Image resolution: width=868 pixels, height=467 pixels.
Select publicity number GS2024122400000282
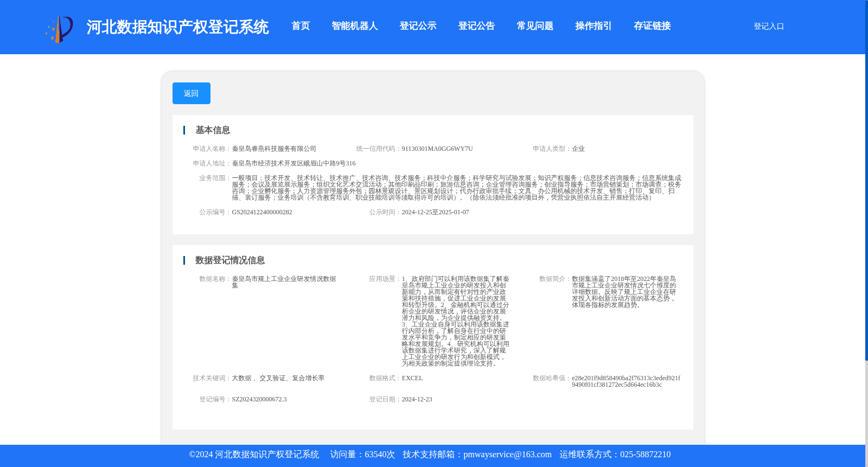coord(262,212)
